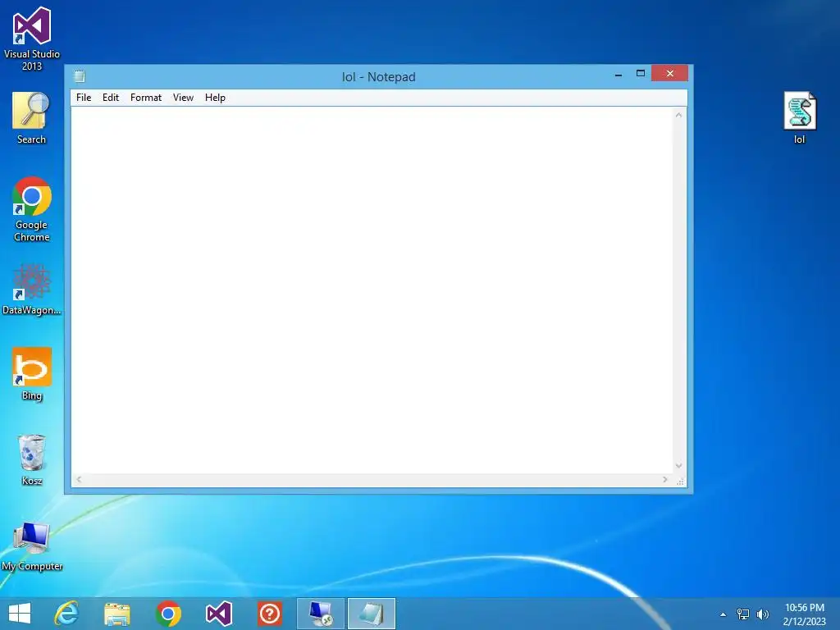
Task: Click the taskbar clock showing 10:56 PM
Action: click(x=804, y=614)
